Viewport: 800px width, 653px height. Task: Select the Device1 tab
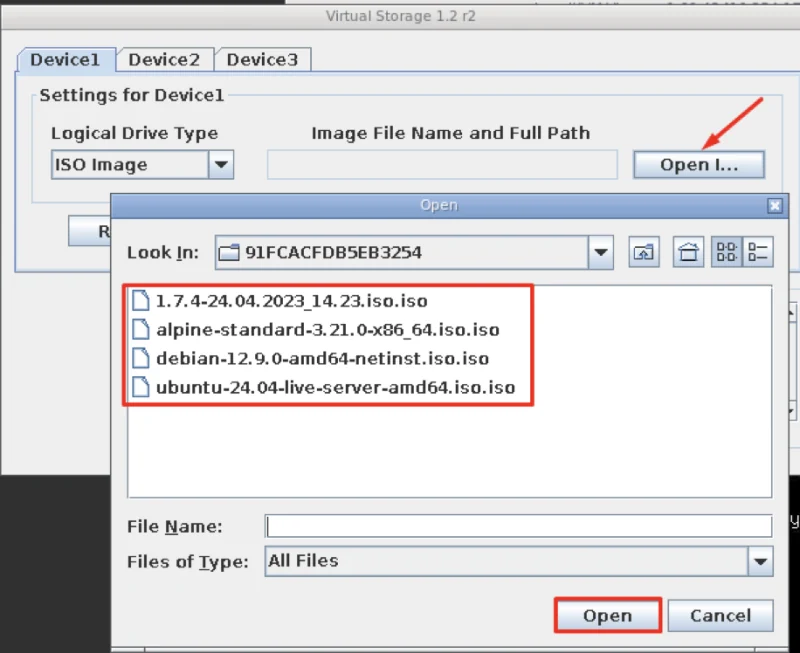pyautogui.click(x=66, y=60)
